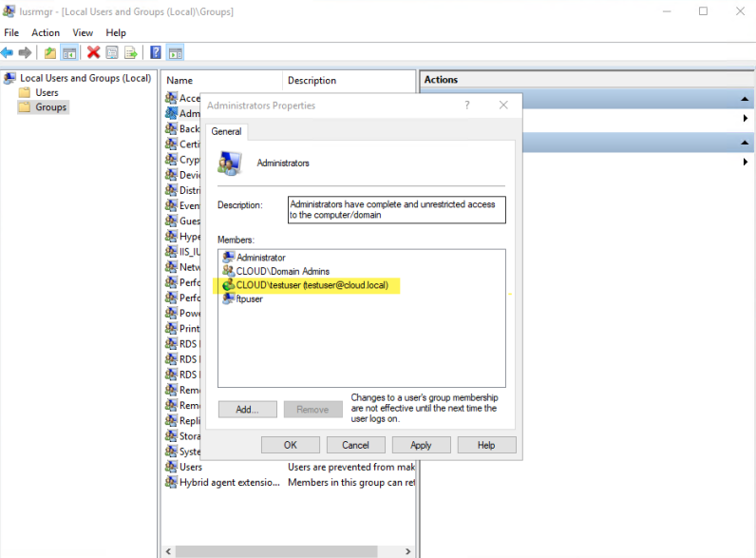The width and height of the screenshot is (756, 558).
Task: Open Help via blue question mark icon
Action: 156,52
